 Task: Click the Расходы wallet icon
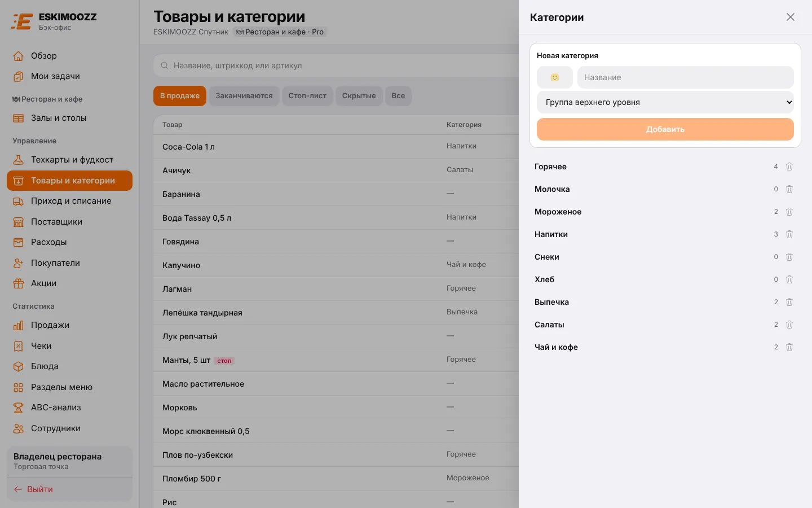[x=19, y=242]
